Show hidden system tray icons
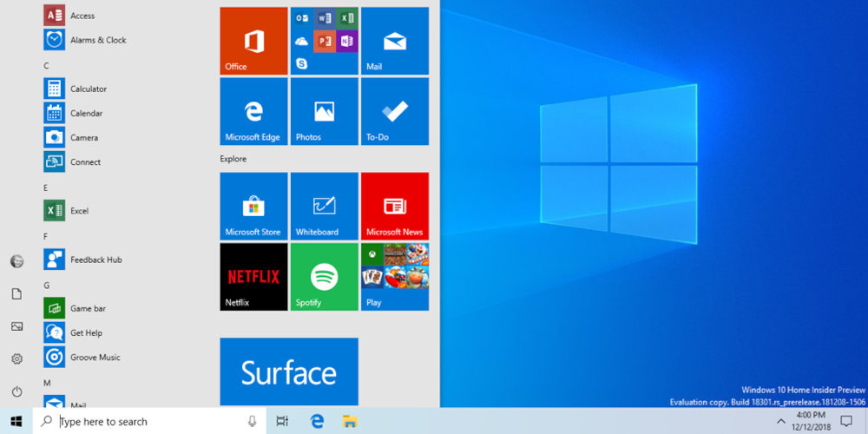Screen dimensions: 868x434 [x=781, y=421]
